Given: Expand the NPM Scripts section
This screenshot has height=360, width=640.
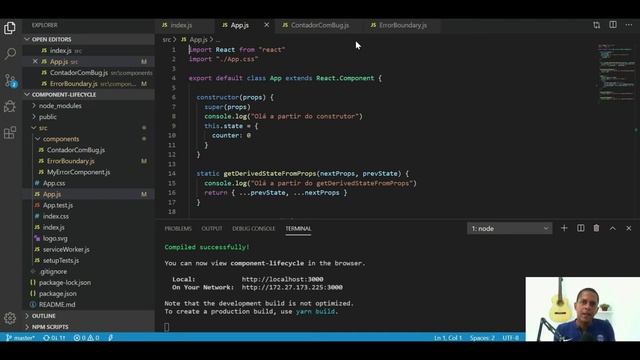Looking at the screenshot, I should click(89, 327).
